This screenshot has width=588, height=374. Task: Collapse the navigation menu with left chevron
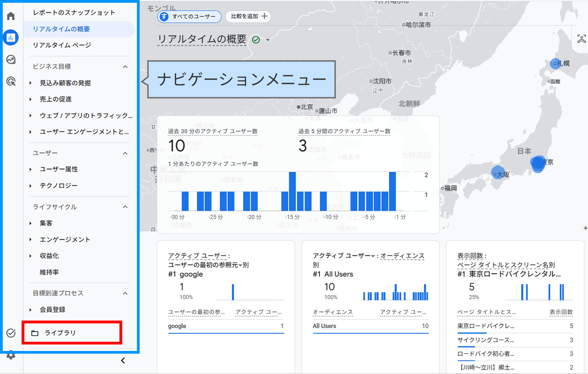click(x=123, y=360)
